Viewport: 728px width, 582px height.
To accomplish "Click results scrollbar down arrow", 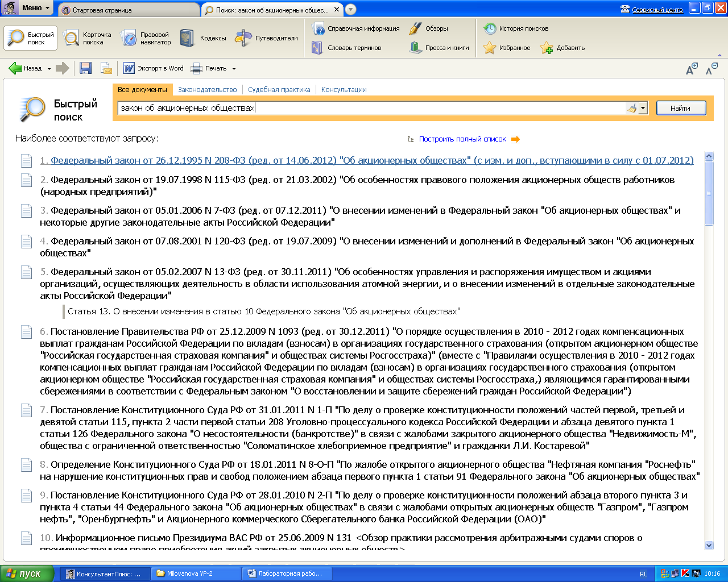I will point(709,545).
